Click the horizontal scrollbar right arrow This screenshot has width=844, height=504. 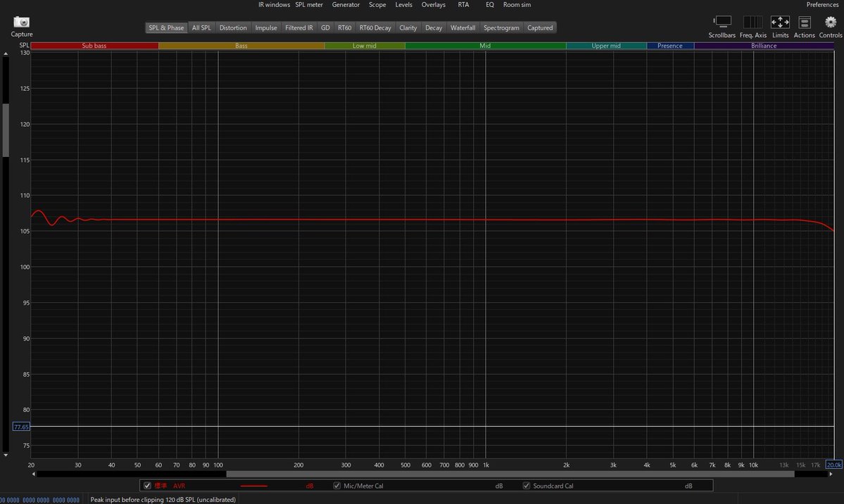[x=831, y=474]
